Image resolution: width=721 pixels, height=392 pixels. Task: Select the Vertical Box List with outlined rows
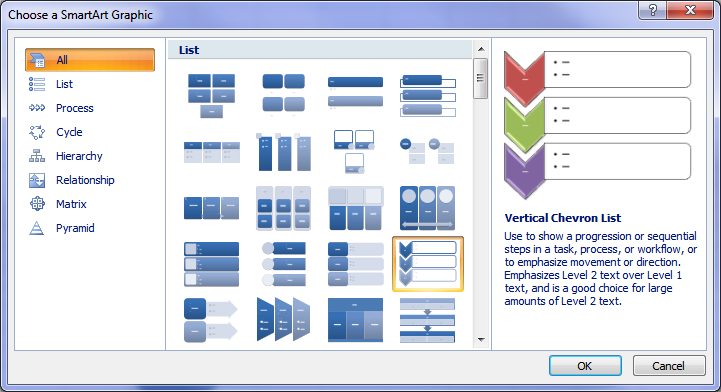[x=428, y=96]
